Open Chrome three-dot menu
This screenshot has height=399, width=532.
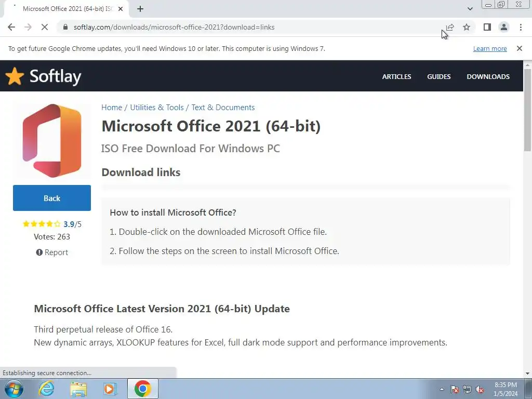[521, 27]
